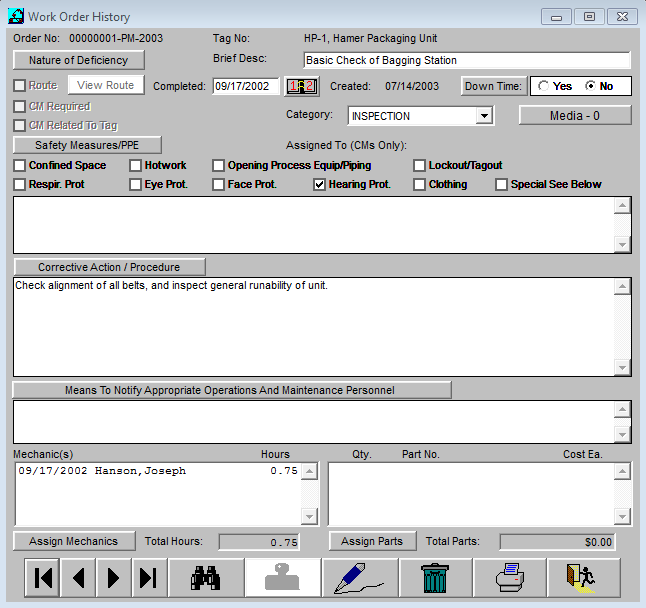Click the grayed-out stamp icon button
The height and width of the screenshot is (608, 646).
click(283, 578)
